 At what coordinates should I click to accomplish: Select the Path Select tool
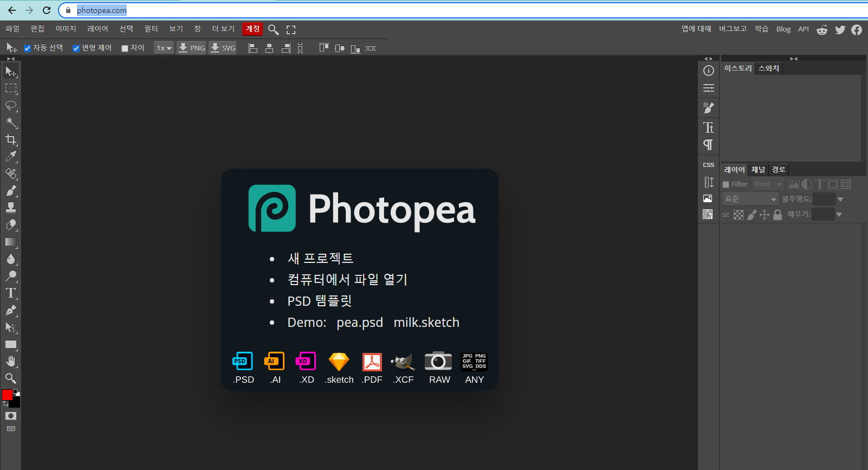pos(11,327)
